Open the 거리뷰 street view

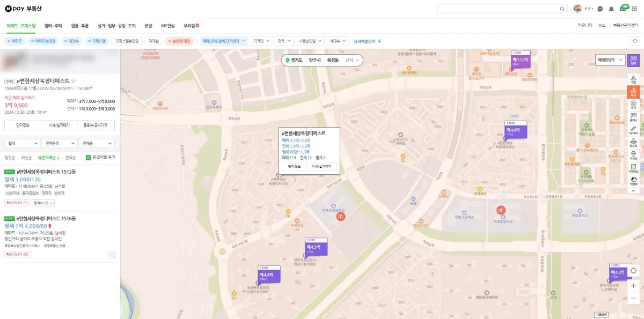[633, 155]
